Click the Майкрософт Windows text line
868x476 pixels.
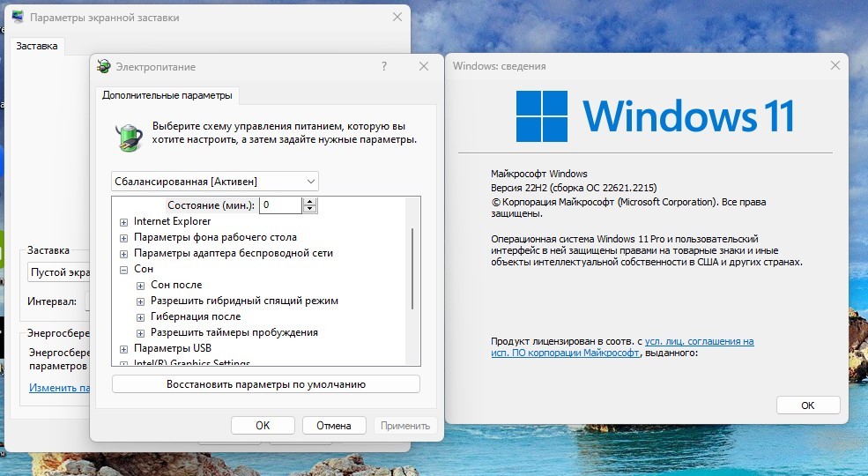click(x=539, y=174)
